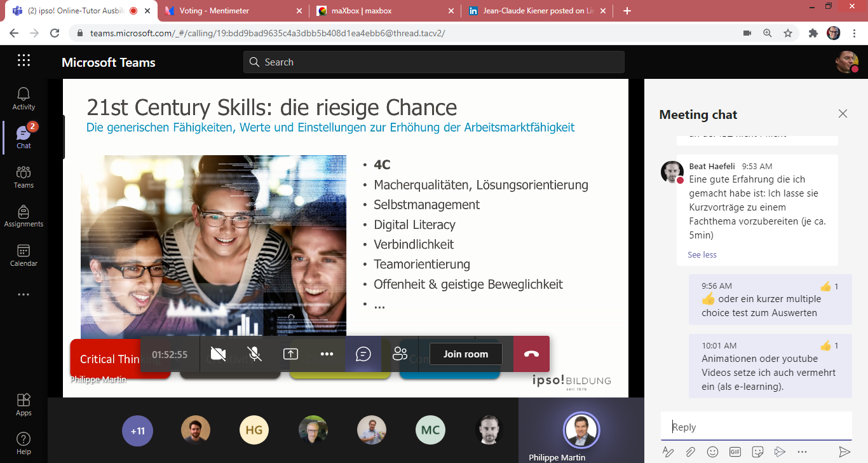868x463 pixels.
Task: Open the emoji picker in the compose bar
Action: tap(712, 452)
